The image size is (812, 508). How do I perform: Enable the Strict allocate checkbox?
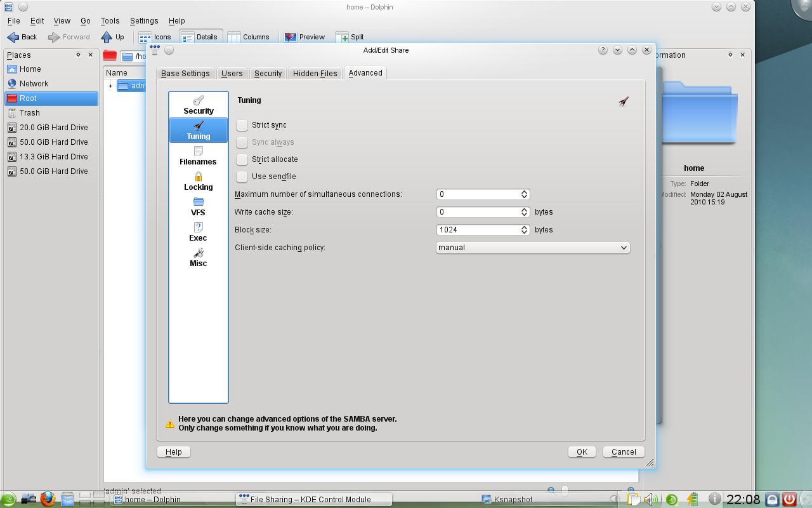(242, 159)
